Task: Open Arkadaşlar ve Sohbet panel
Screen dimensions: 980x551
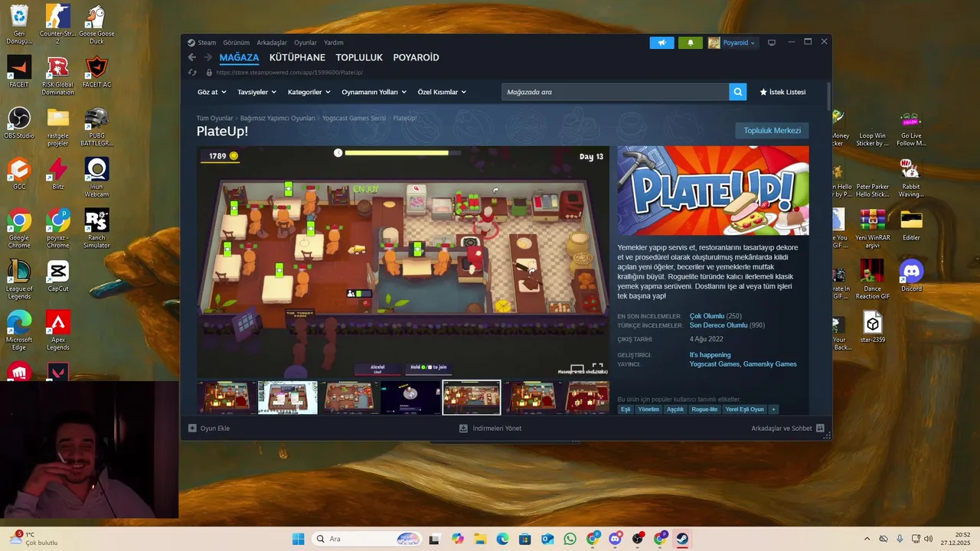Action: (x=787, y=429)
